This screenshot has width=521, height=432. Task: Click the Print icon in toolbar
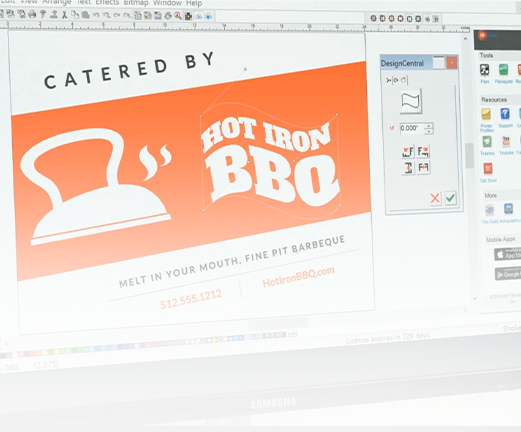click(x=32, y=14)
